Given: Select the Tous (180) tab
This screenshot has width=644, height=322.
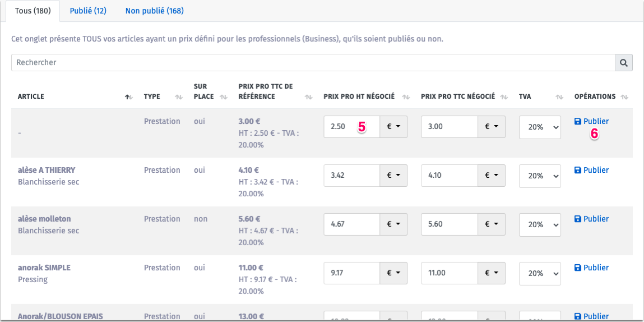Looking at the screenshot, I should (x=33, y=11).
